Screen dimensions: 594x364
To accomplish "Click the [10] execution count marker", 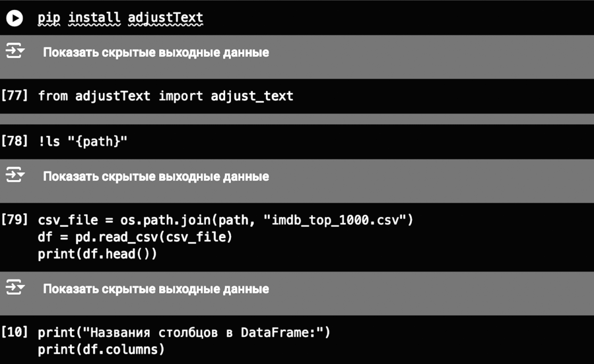I will [x=15, y=332].
